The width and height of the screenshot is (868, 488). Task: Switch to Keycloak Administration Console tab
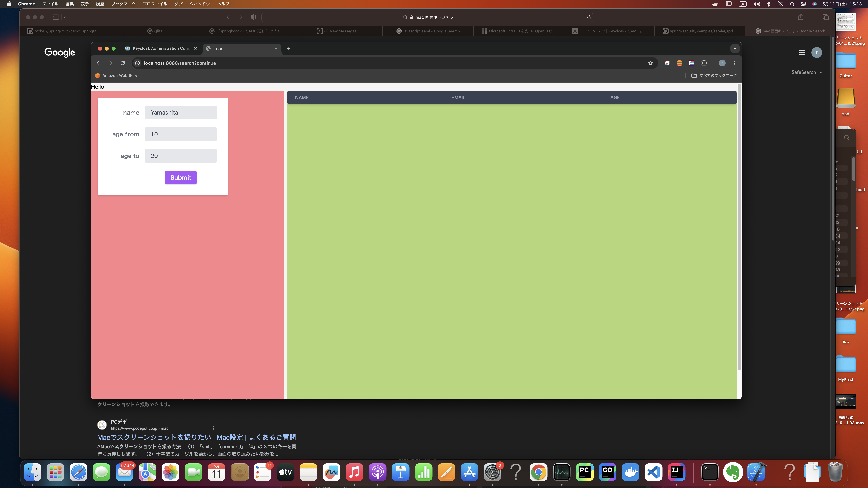[x=160, y=48]
